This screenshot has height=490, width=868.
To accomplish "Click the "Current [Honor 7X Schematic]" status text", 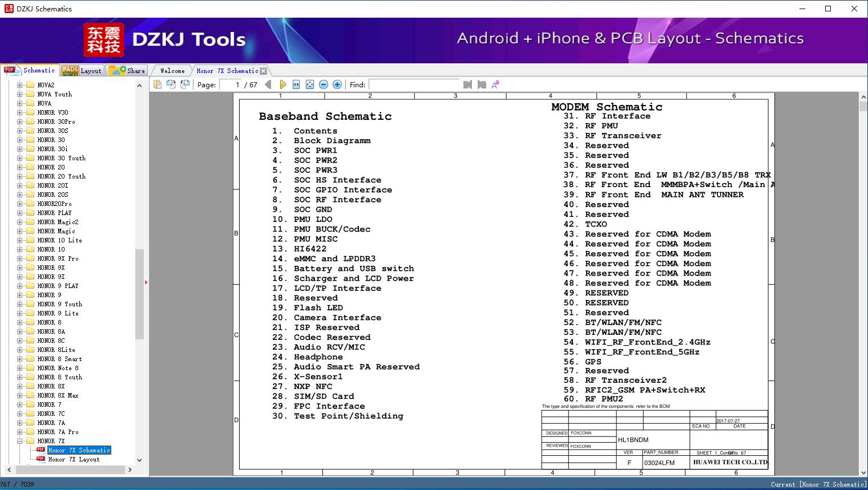I will pos(818,484).
